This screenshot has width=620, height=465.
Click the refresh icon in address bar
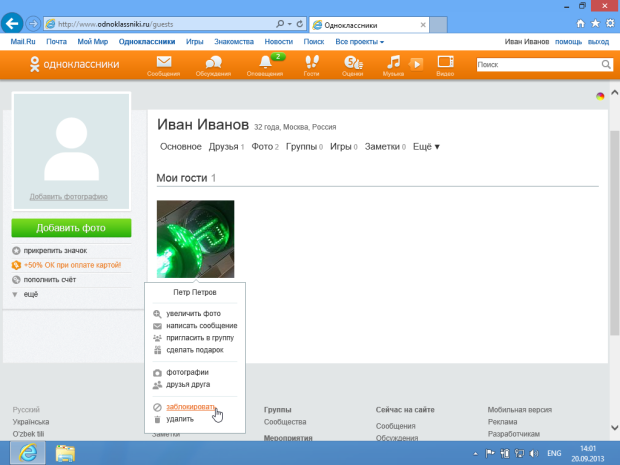[x=300, y=24]
